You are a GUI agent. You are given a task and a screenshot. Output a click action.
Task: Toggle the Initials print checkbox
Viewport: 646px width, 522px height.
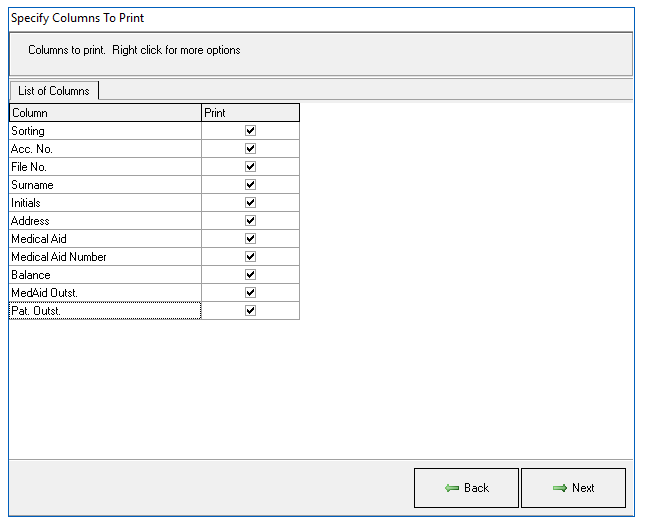(250, 203)
